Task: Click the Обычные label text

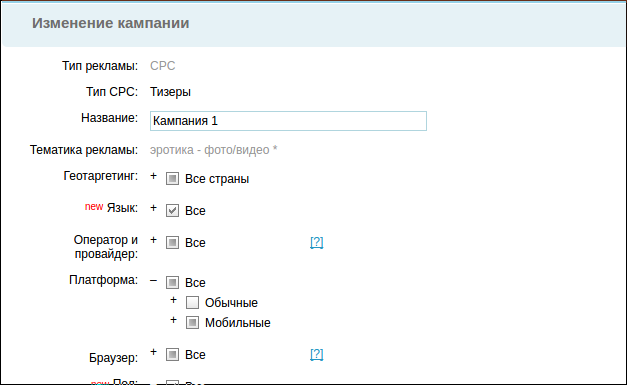Action: point(232,303)
